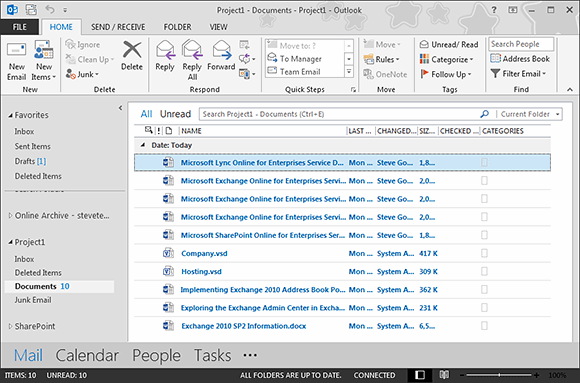The height and width of the screenshot is (383, 580).
Task: Switch to Tasks in navigation bar
Action: 212,355
